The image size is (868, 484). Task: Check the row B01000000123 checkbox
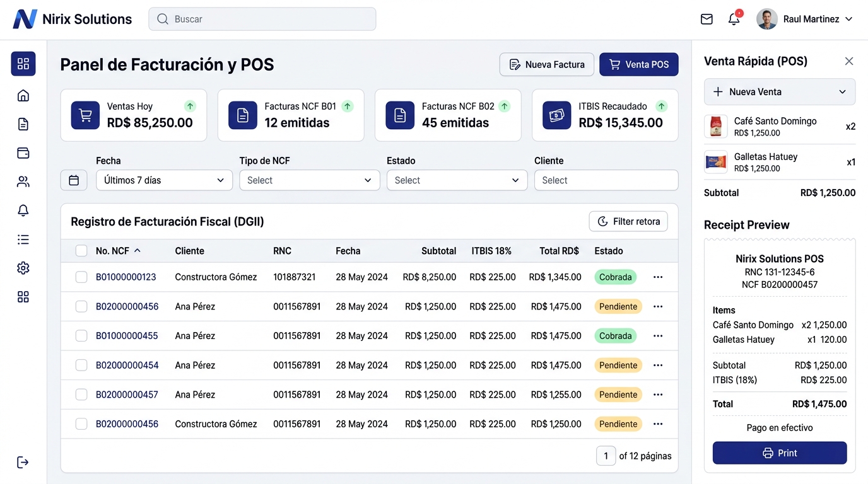tap(81, 277)
